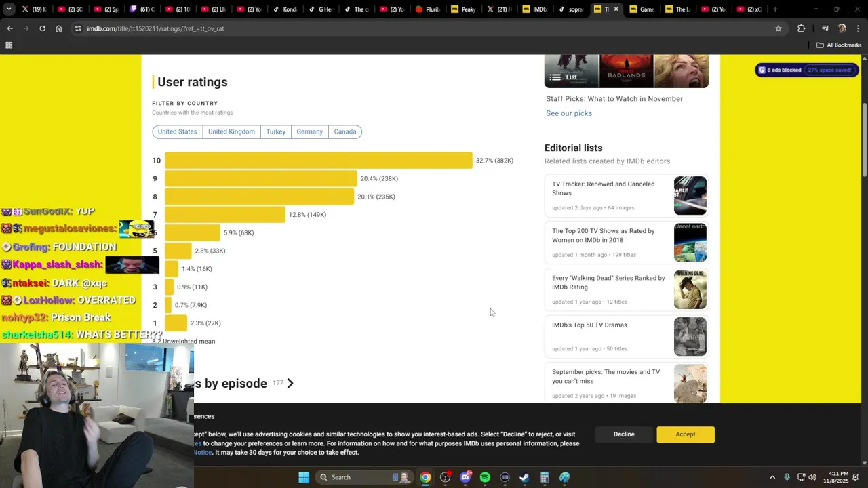
Task: Open the All Bookmarks folder
Action: (x=839, y=45)
